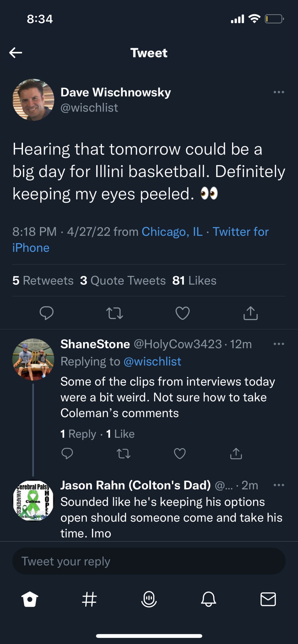
Task: Tap the Tweet your reply field
Action: click(x=149, y=561)
